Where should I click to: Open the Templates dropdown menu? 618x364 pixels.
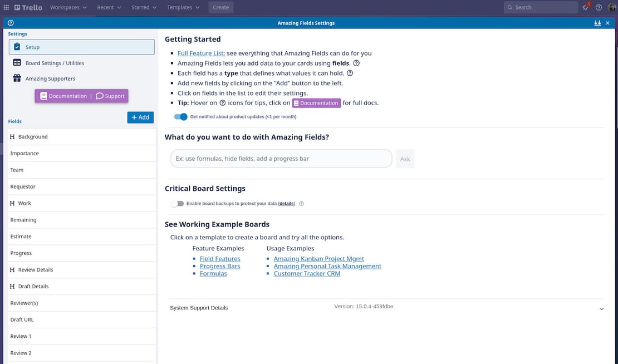click(x=183, y=7)
